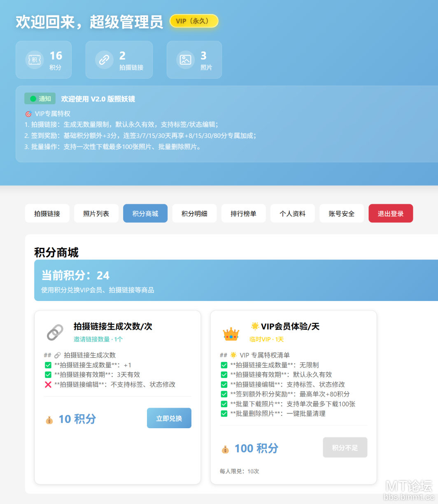Open the 账号安全 tab

pos(341,214)
